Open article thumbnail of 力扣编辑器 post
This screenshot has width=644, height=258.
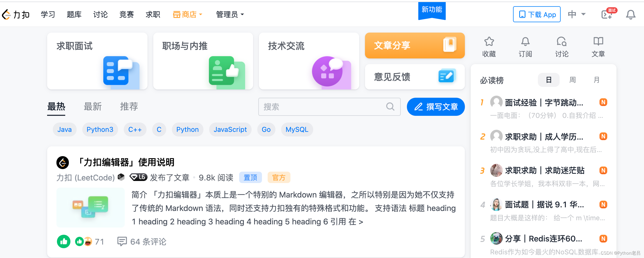(91, 208)
